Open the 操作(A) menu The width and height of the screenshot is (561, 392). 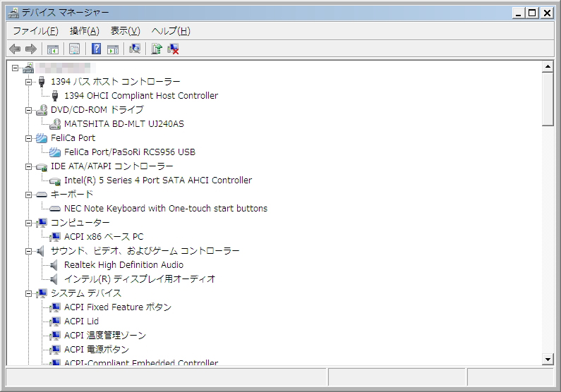85,31
